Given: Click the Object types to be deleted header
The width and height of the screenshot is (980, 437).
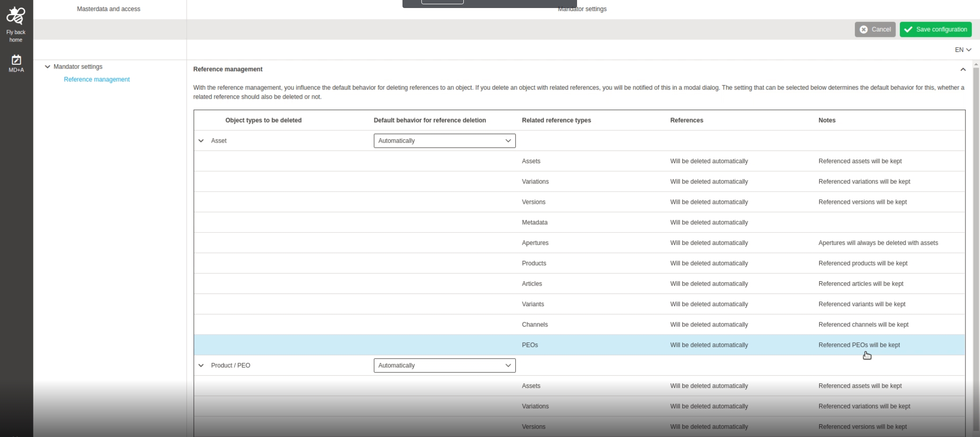Looking at the screenshot, I should 263,120.
